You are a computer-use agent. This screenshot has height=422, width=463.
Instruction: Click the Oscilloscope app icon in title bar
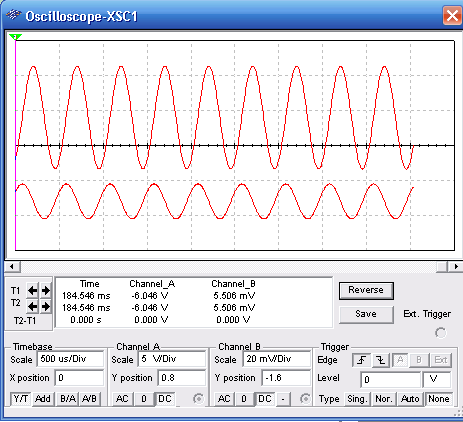coord(13,15)
